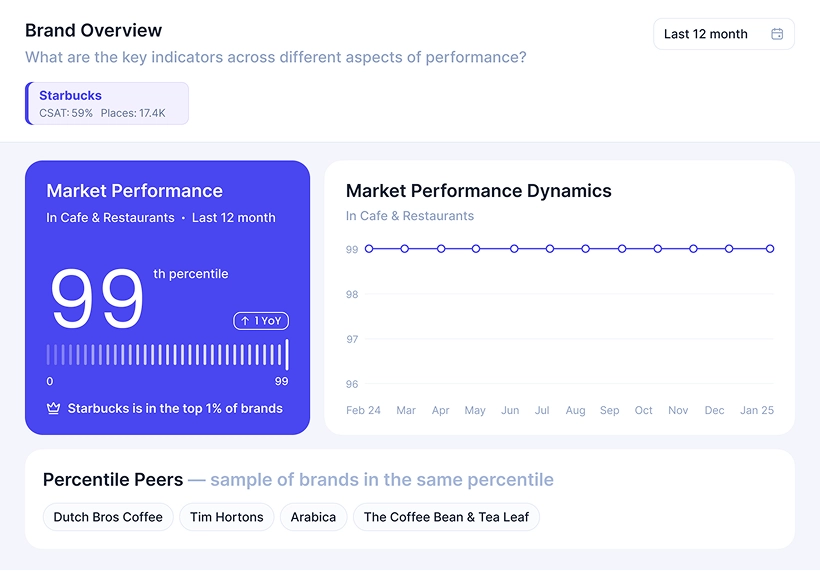Click the Jan 25 data point on chart
820x571 pixels.
770,249
